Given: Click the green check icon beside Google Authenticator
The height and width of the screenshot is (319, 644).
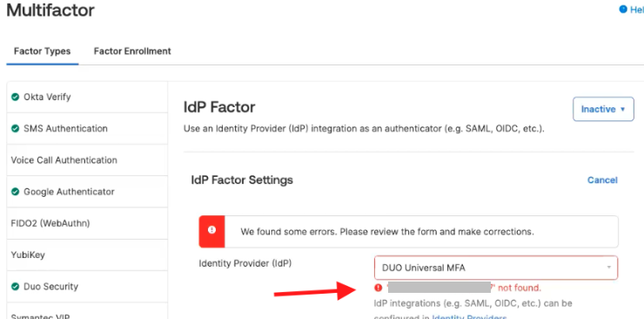Looking at the screenshot, I should [x=15, y=192].
